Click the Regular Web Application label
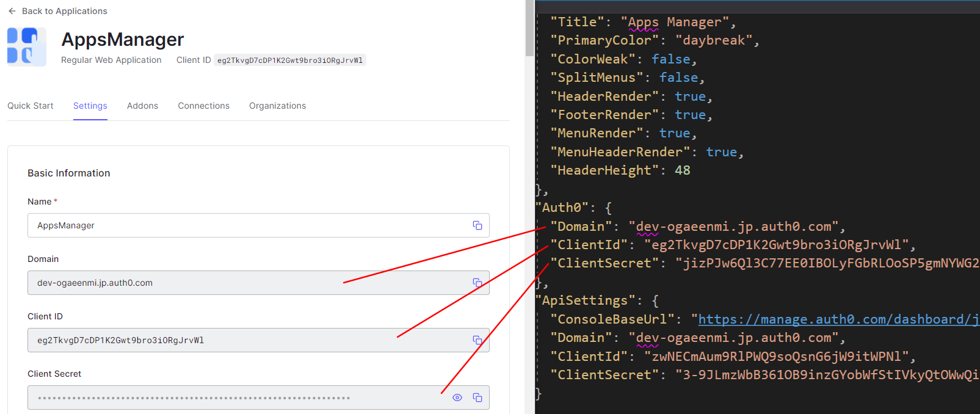This screenshot has width=980, height=414. [111, 60]
